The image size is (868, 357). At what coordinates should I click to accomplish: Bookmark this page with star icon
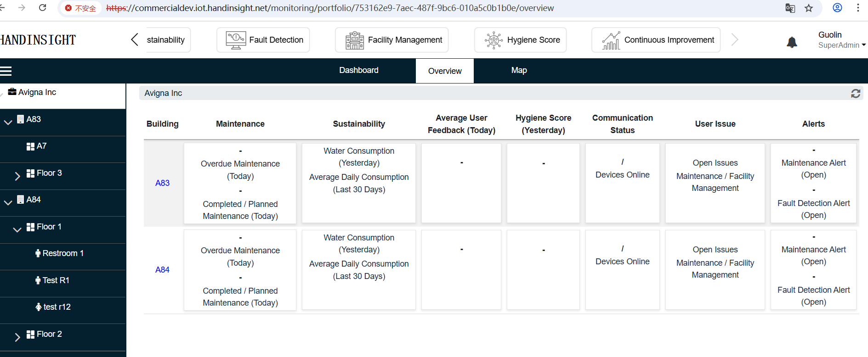coord(809,8)
